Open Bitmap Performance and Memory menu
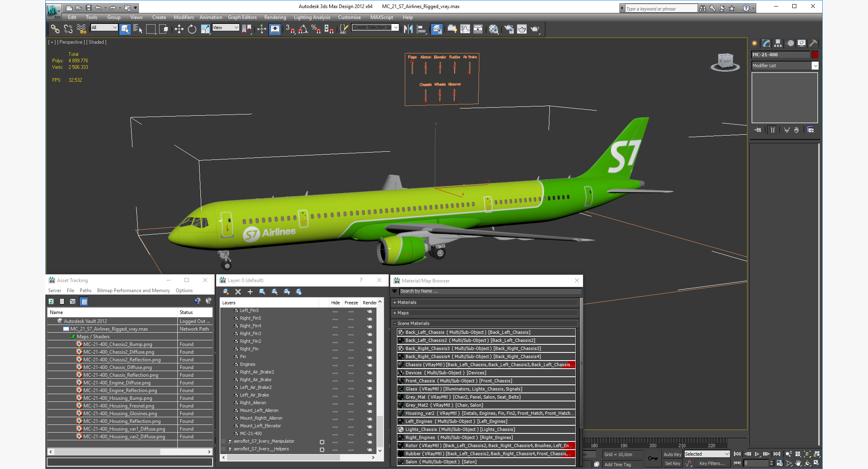Screen dimensions: 868x469 point(133,291)
